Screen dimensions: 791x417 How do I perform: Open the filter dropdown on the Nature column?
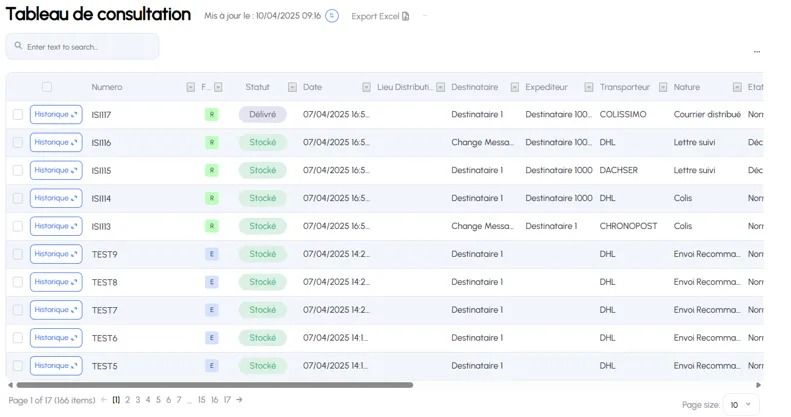[x=737, y=87]
